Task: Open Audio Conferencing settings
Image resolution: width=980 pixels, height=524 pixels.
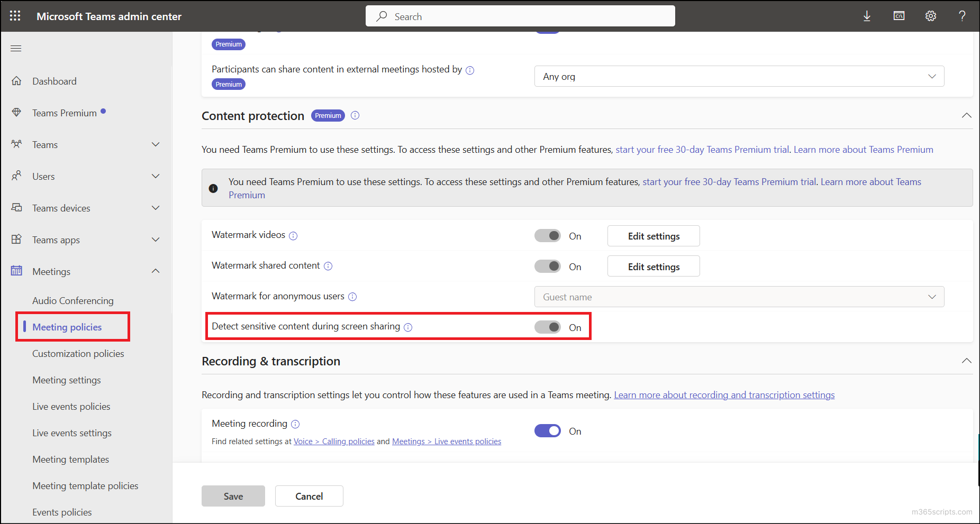Action: [x=72, y=300]
